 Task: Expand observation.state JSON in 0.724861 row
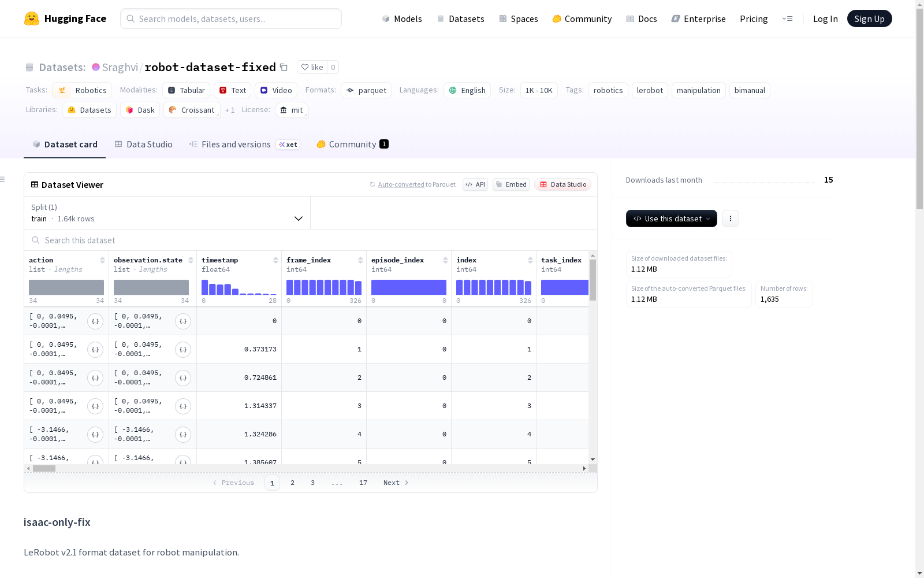[x=183, y=378]
